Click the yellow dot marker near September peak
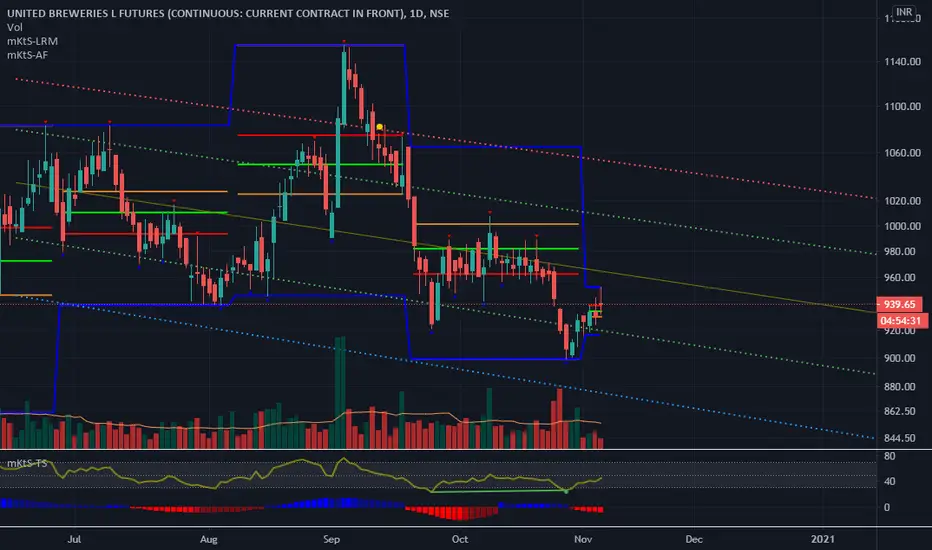 pos(379,127)
